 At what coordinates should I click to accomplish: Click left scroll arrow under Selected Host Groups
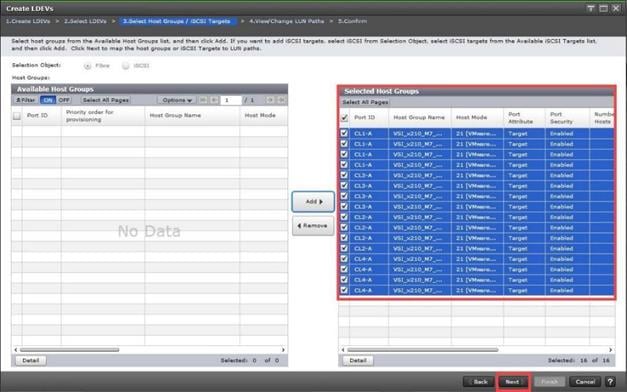pyautogui.click(x=343, y=350)
